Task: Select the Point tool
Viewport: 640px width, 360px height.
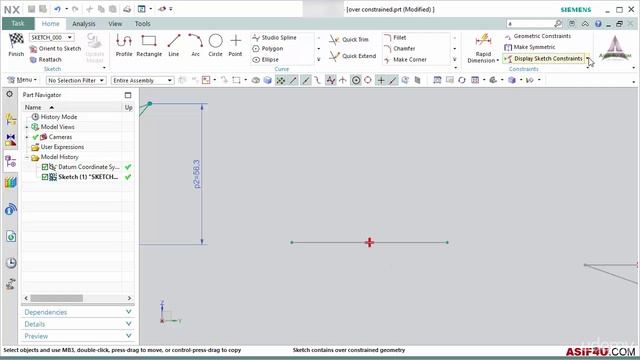Action: click(235, 45)
